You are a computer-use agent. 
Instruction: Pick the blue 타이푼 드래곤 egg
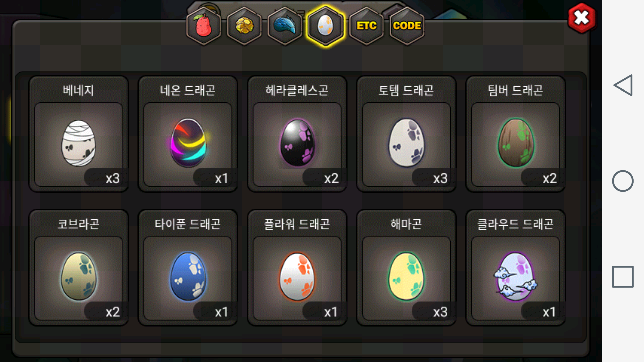coord(188,268)
